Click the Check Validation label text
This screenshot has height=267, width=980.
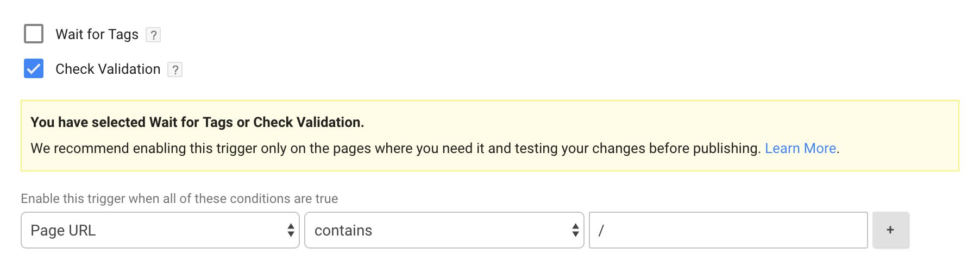(108, 69)
